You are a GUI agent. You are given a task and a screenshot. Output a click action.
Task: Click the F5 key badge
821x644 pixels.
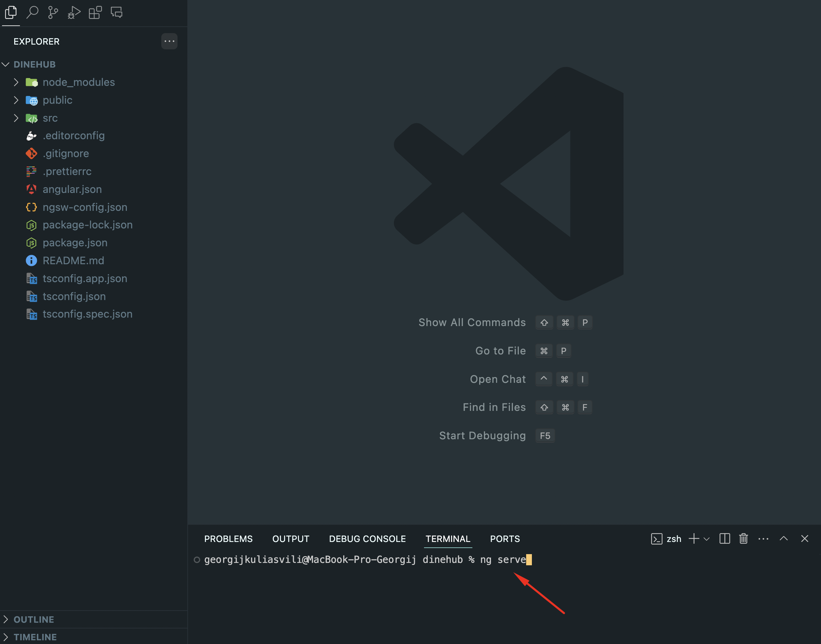click(x=545, y=436)
